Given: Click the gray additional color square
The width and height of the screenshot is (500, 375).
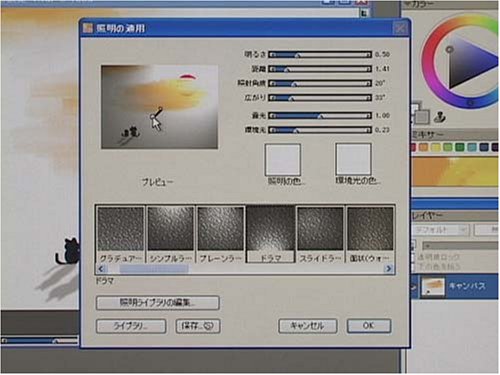Looking at the screenshot, I should [x=422, y=117].
